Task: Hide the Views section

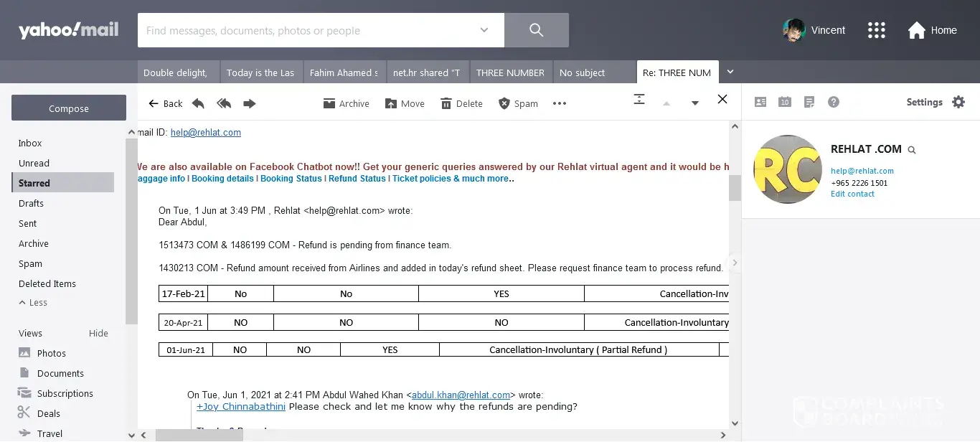Action: pos(98,333)
